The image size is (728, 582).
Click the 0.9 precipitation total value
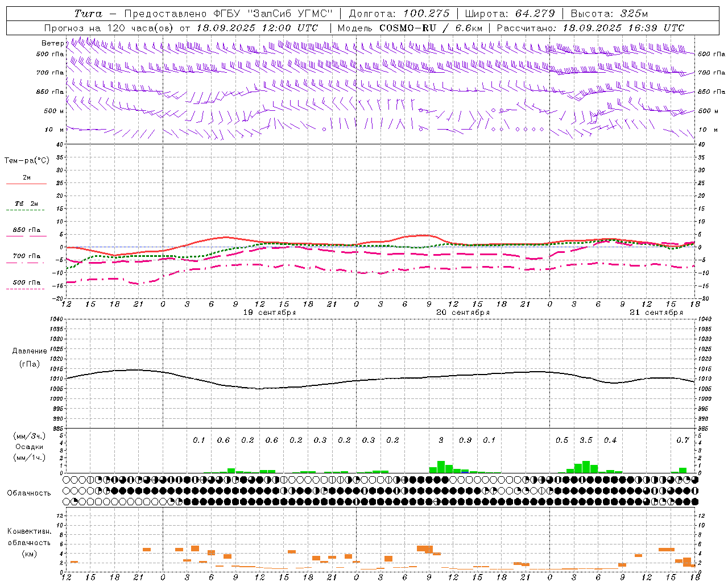coord(465,440)
